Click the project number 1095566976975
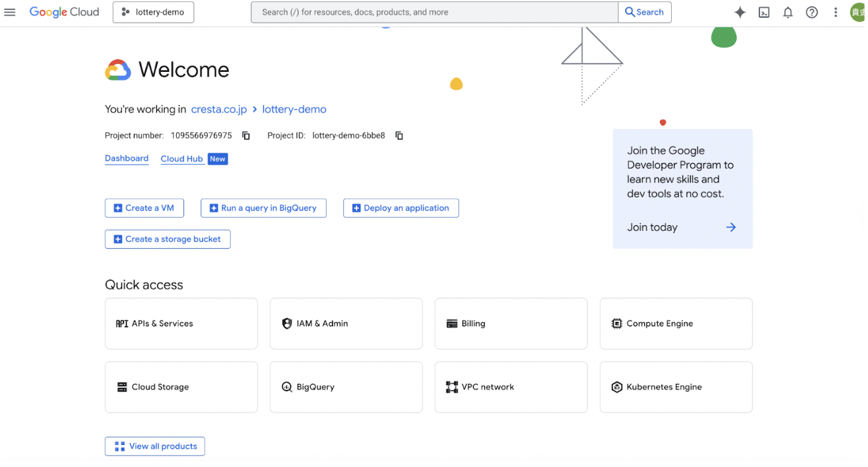Viewport: 868px width, 467px height. (201, 136)
